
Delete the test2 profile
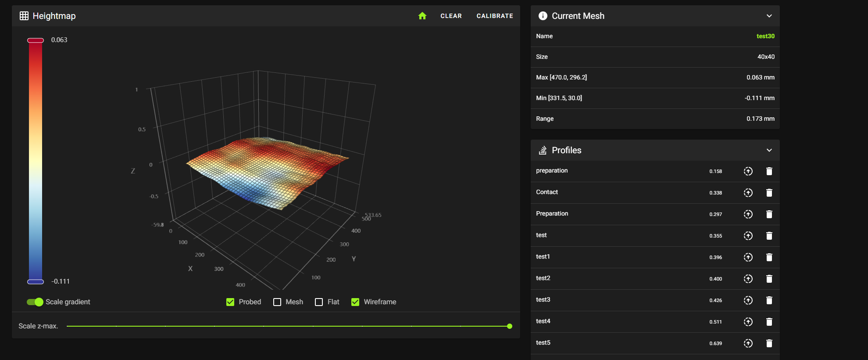(769, 279)
